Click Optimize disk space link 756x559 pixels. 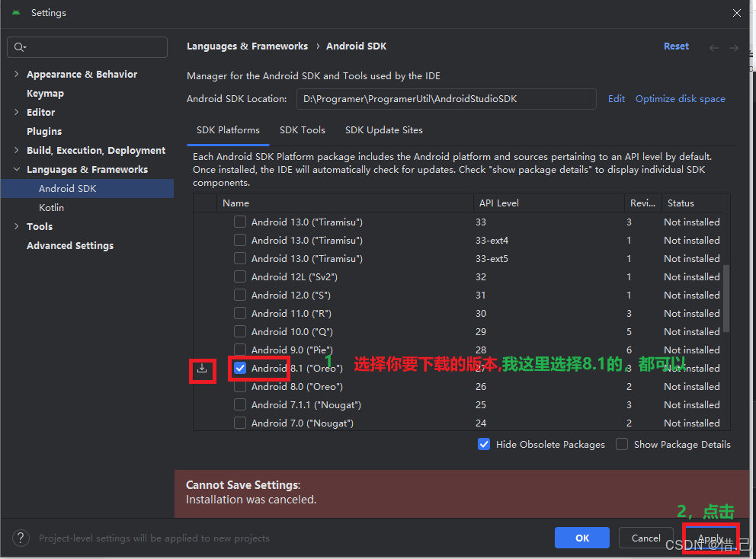tap(681, 99)
